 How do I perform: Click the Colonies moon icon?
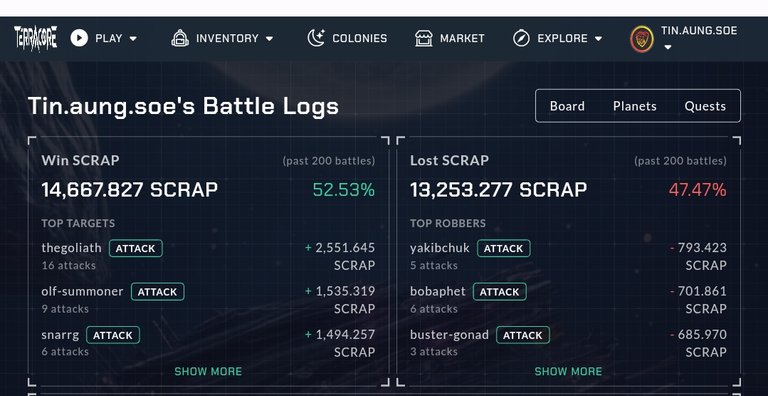tap(316, 38)
